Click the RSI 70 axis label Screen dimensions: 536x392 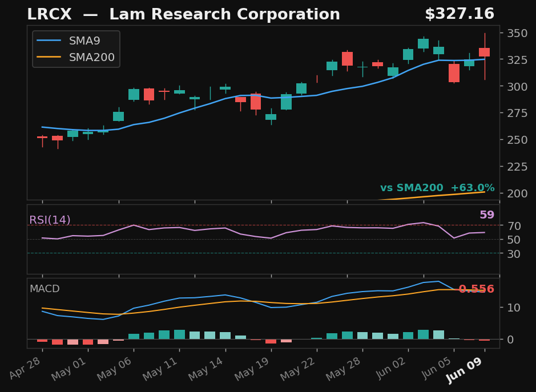[x=514, y=225]
